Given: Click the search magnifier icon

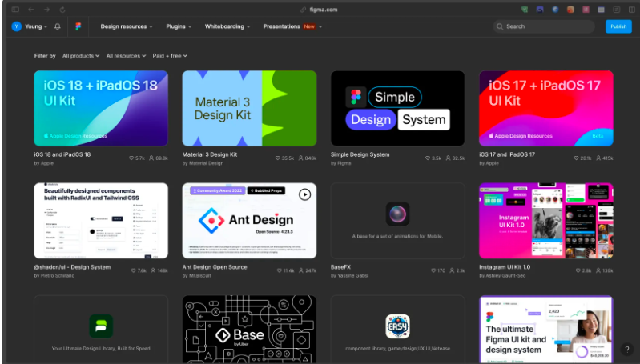Looking at the screenshot, I should click(500, 26).
